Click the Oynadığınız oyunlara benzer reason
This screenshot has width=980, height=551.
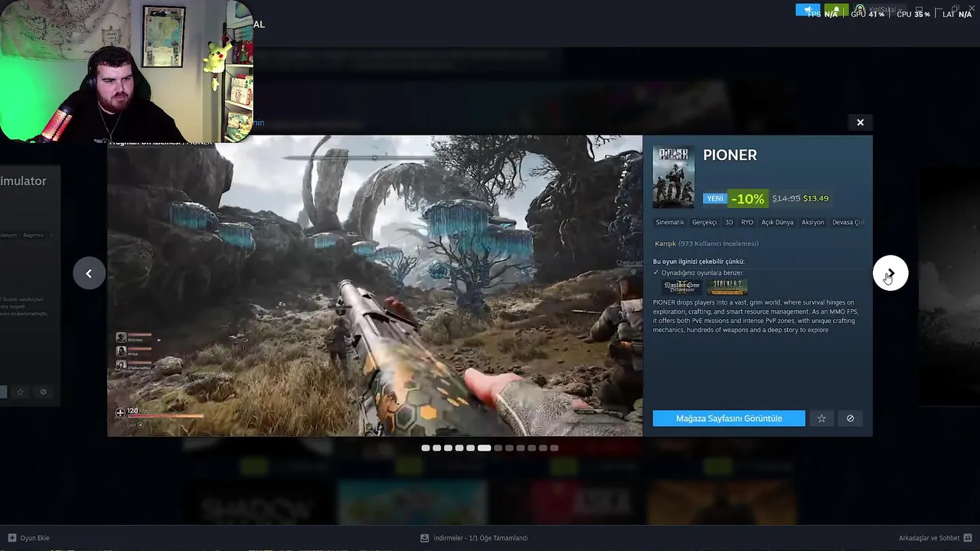(702, 272)
